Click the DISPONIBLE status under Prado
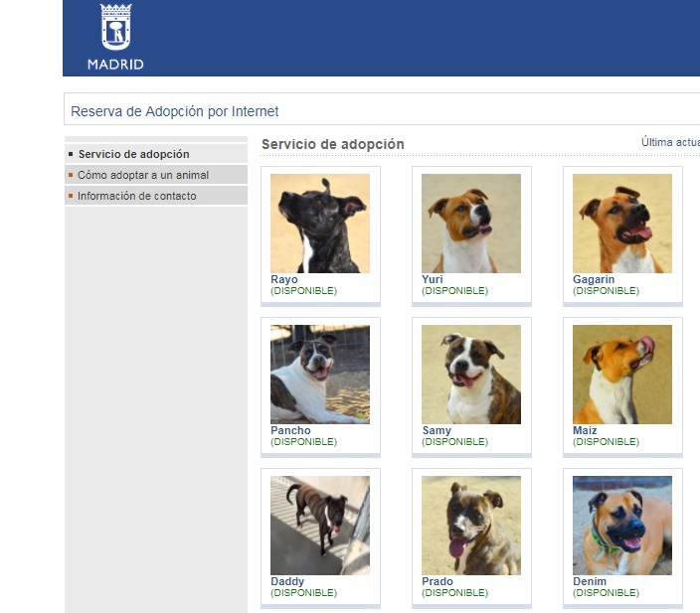 click(x=455, y=593)
